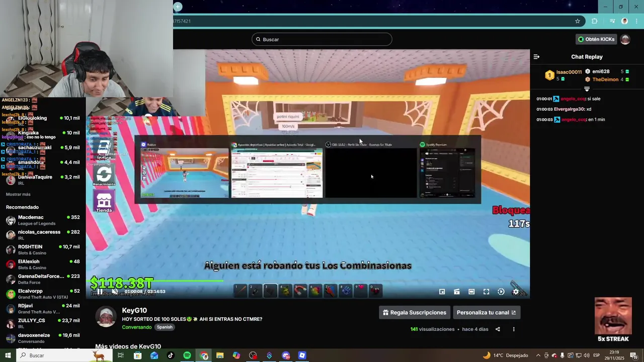Toggle theater mode in video controls
Screen dimensions: 644x362
coord(471,292)
